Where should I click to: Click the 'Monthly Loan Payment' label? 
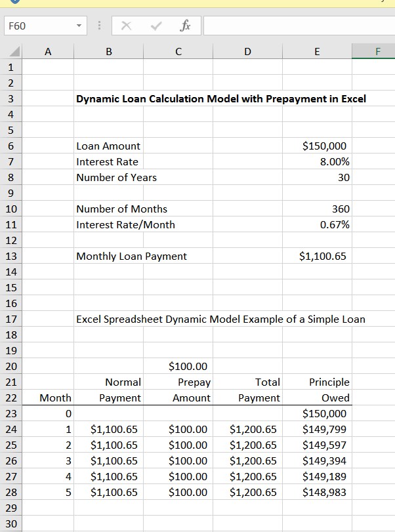[131, 256]
